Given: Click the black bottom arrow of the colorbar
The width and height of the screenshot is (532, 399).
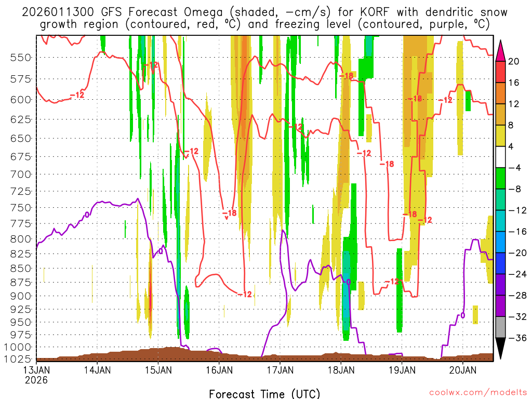Looking at the screenshot, I should coord(500,348).
